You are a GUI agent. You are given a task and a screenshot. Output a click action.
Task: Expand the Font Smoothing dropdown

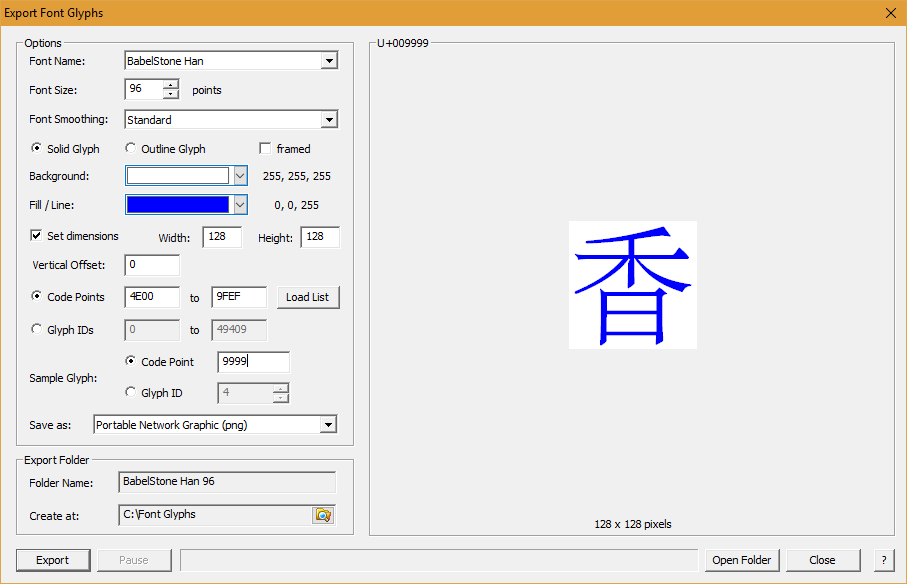click(x=329, y=120)
